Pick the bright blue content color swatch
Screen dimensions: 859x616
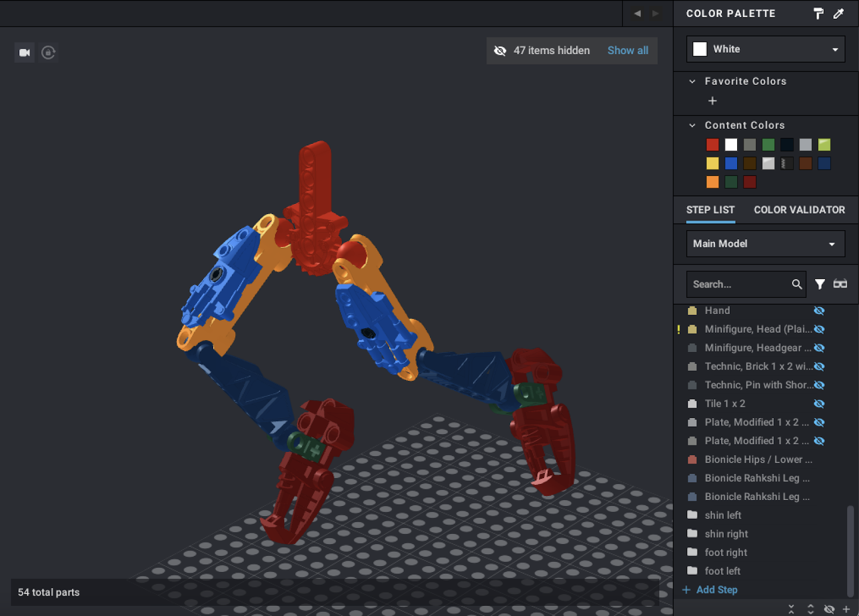point(731,164)
